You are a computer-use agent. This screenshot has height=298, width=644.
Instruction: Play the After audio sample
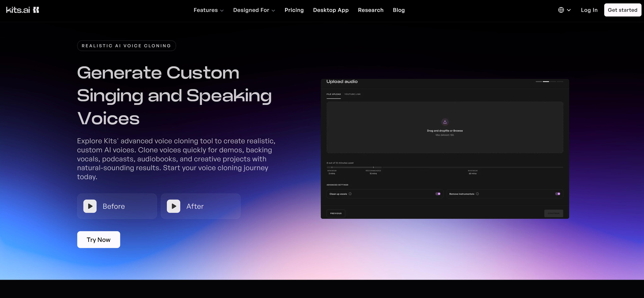(x=173, y=206)
